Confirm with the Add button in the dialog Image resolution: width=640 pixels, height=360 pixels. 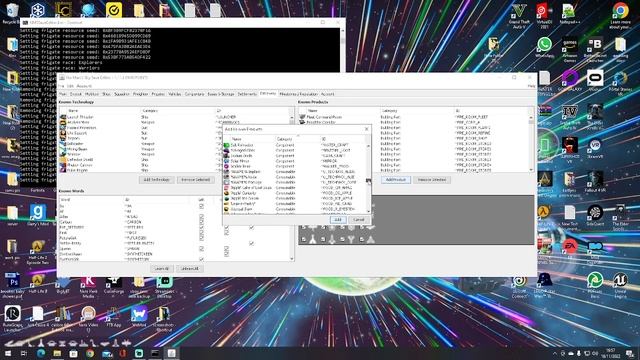338,220
